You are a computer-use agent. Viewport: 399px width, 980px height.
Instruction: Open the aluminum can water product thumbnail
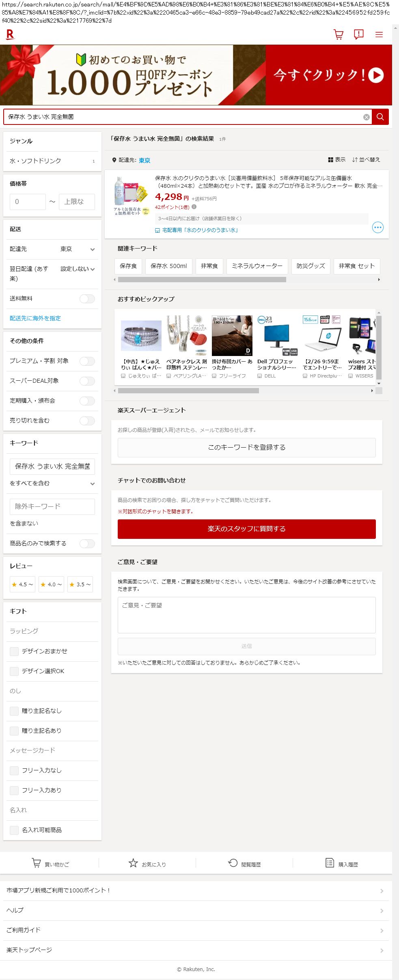coord(132,196)
